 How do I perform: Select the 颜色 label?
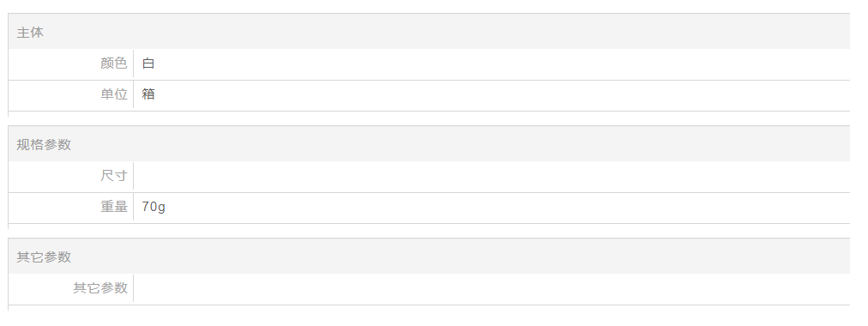pyautogui.click(x=114, y=63)
